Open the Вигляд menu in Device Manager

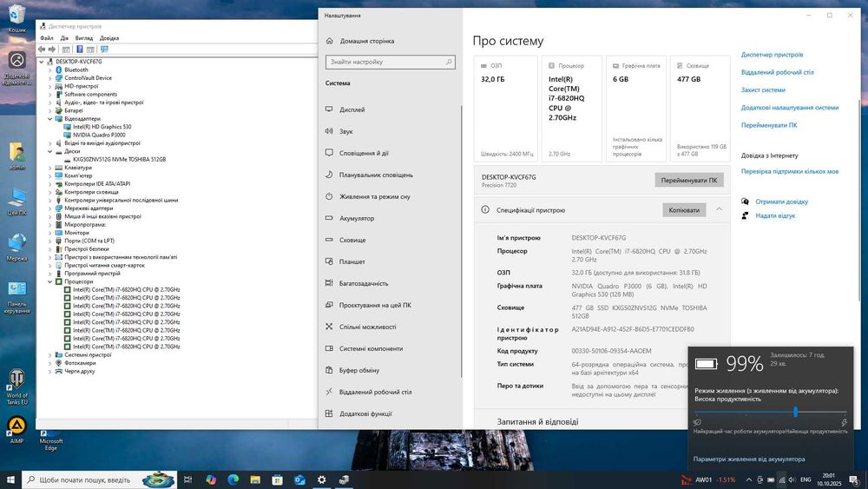[84, 38]
